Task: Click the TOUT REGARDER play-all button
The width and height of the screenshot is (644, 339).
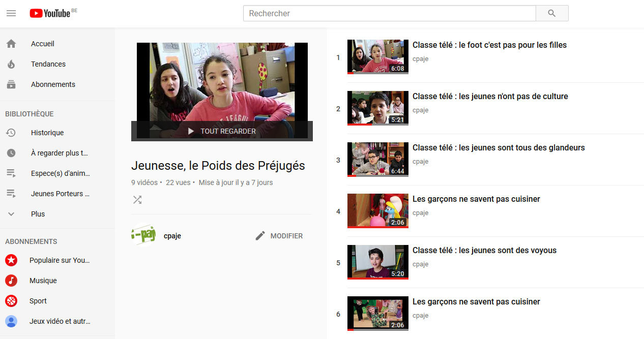Action: pyautogui.click(x=222, y=131)
